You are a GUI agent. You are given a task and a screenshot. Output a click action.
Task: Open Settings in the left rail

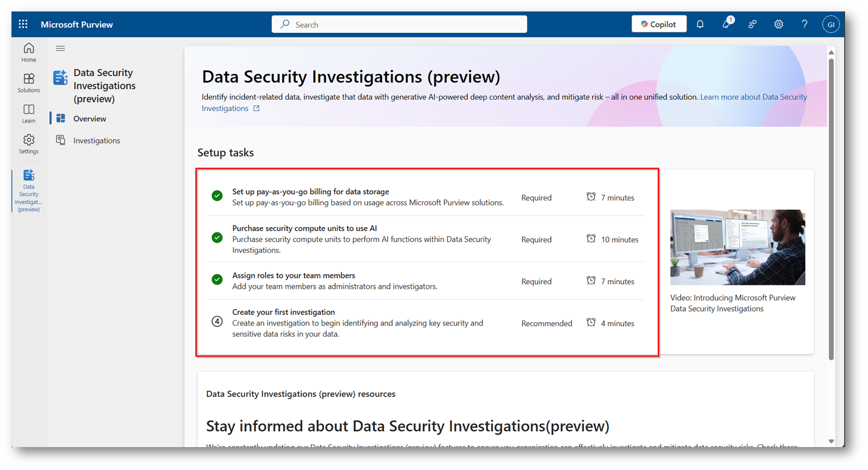pos(29,144)
